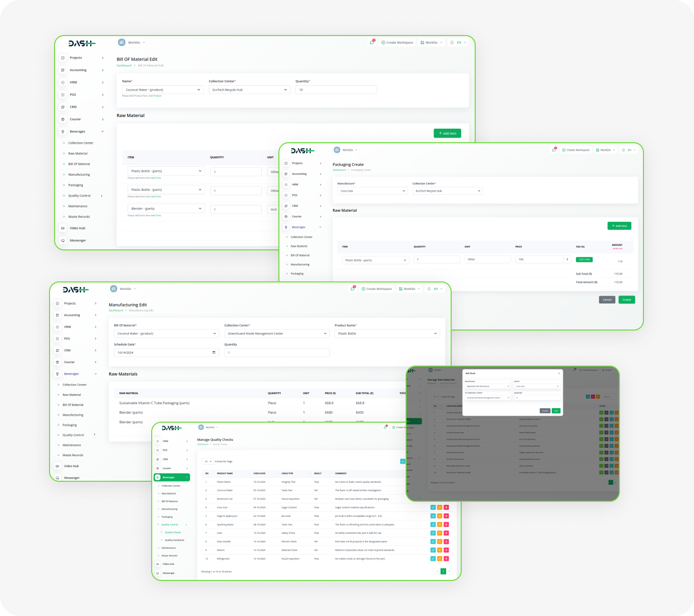This screenshot has height=616, width=694.
Task: Click CRM icon in Bill Of Material Edit sidebar
Action: [x=63, y=107]
